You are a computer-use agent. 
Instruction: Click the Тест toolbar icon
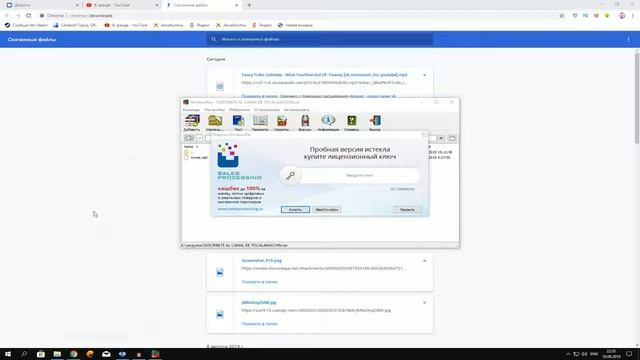238,121
